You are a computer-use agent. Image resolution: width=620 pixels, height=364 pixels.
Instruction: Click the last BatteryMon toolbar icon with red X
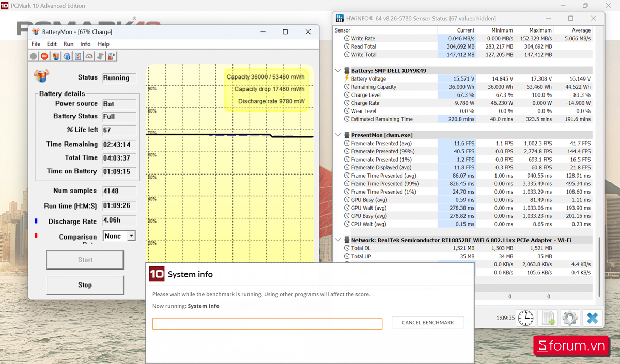pos(112,56)
